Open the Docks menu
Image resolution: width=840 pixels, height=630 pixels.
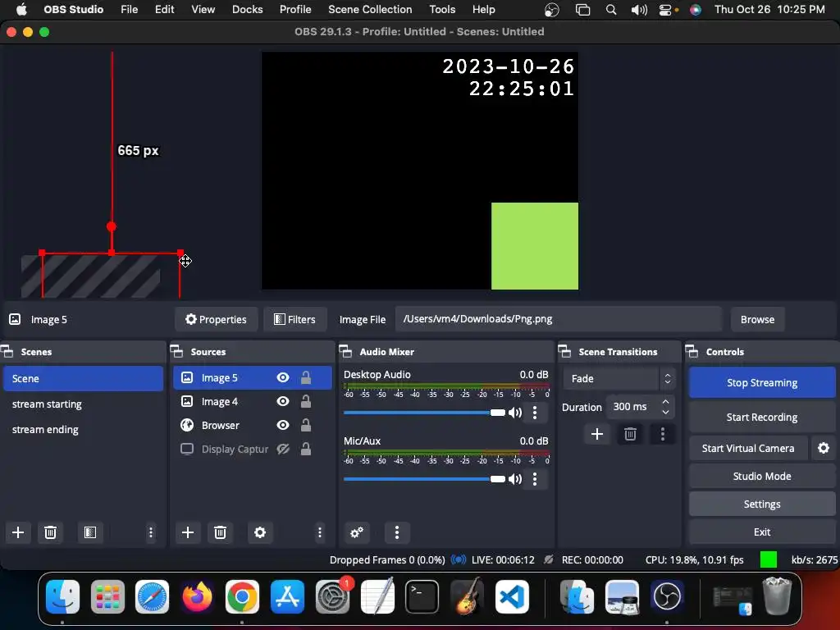pos(248,9)
